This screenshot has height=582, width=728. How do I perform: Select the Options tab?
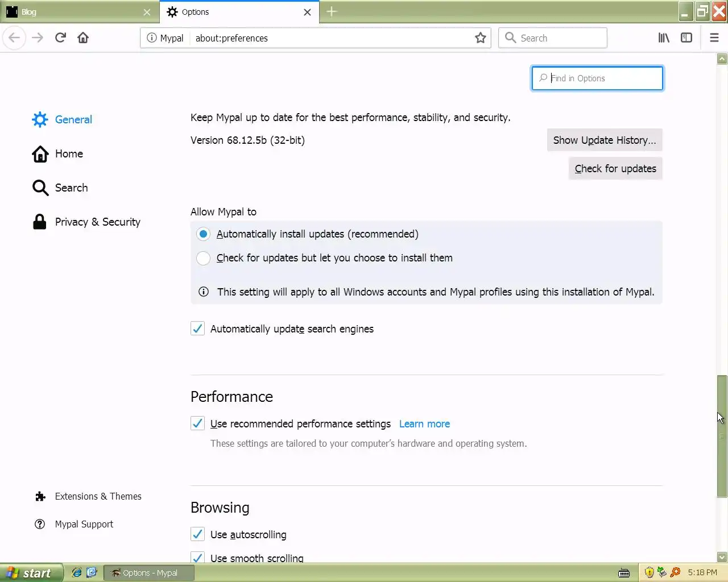pos(239,12)
